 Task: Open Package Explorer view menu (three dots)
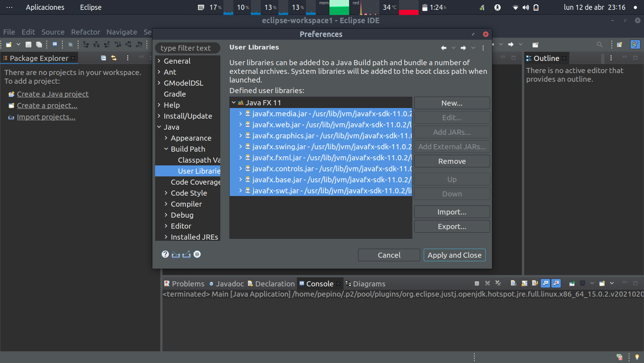(128, 58)
